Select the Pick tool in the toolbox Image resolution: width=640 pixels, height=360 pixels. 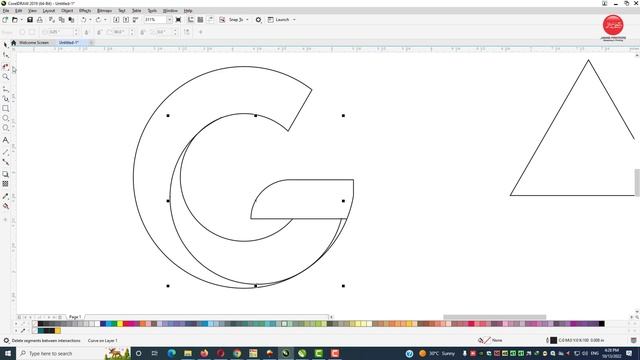[x=5, y=44]
